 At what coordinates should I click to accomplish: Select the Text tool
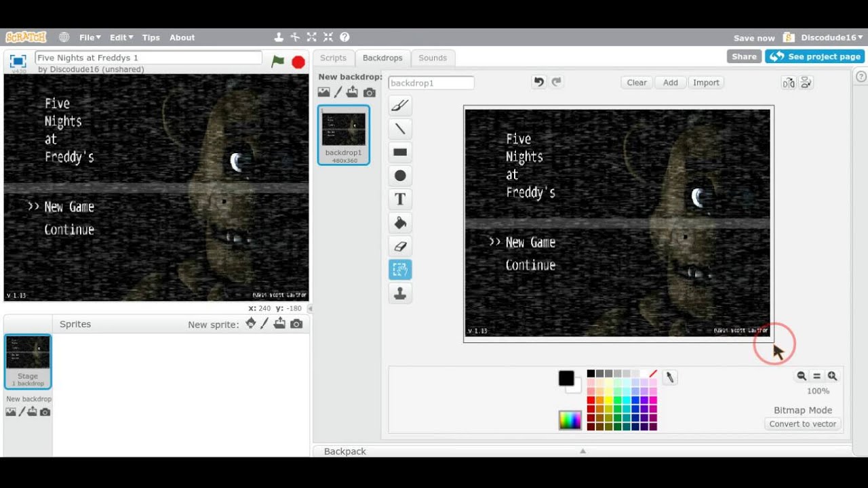click(x=400, y=199)
